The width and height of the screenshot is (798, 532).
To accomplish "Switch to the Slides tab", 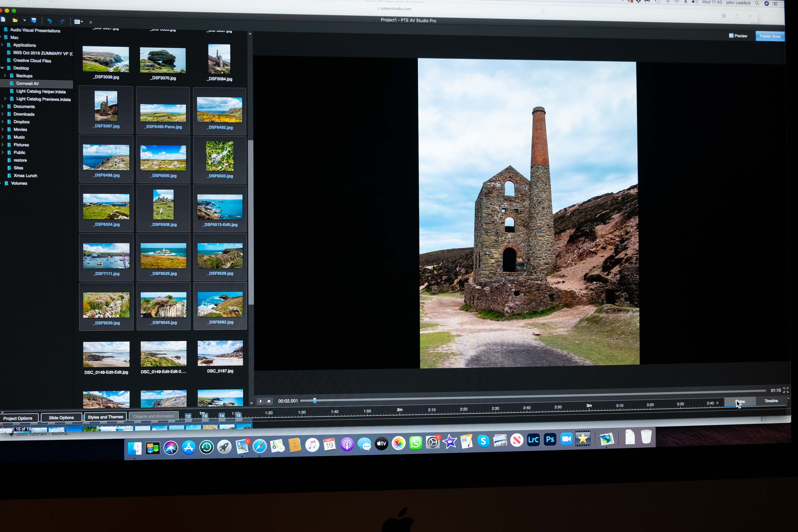I will coord(740,402).
